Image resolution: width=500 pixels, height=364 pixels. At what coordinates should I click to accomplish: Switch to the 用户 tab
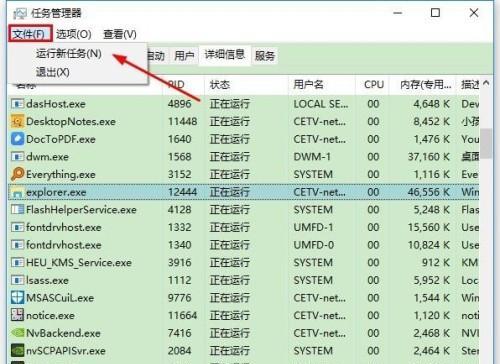click(184, 55)
